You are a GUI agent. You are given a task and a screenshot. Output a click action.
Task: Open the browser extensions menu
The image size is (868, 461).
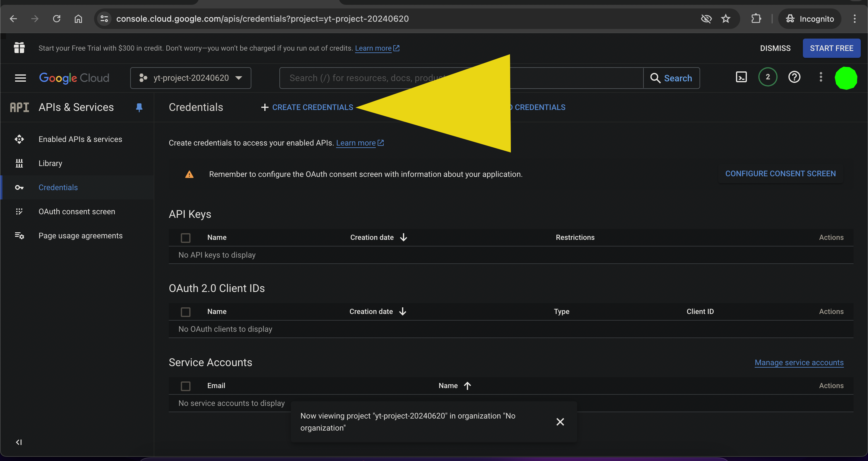click(756, 19)
